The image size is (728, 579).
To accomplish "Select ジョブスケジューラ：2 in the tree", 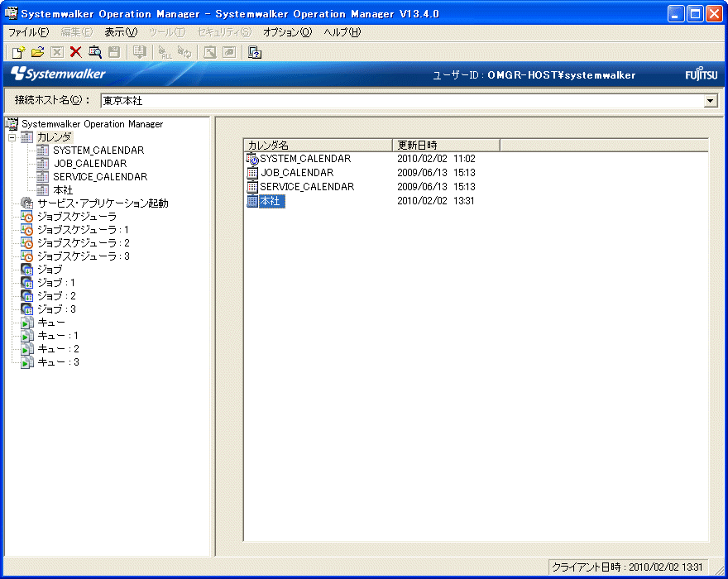I will tap(84, 243).
